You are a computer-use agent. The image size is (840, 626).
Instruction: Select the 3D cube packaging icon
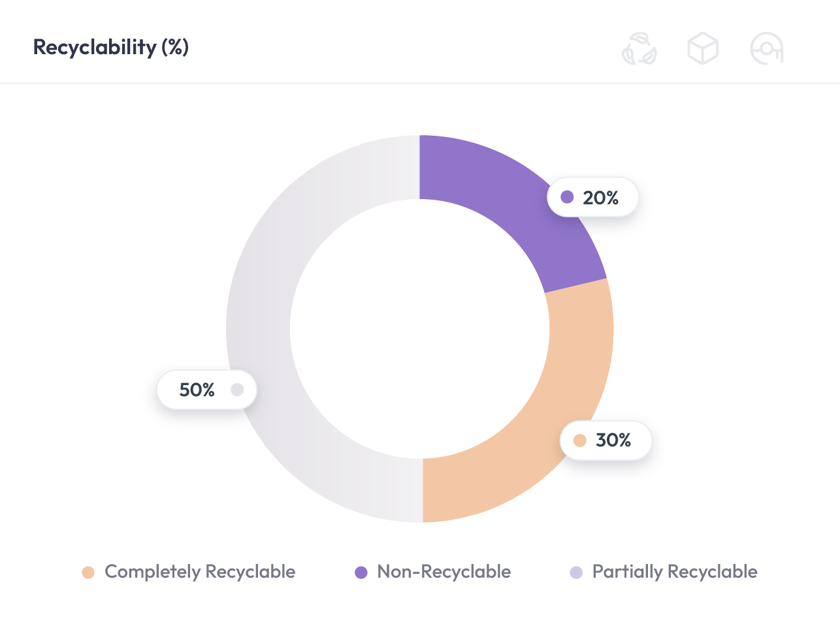tap(702, 47)
